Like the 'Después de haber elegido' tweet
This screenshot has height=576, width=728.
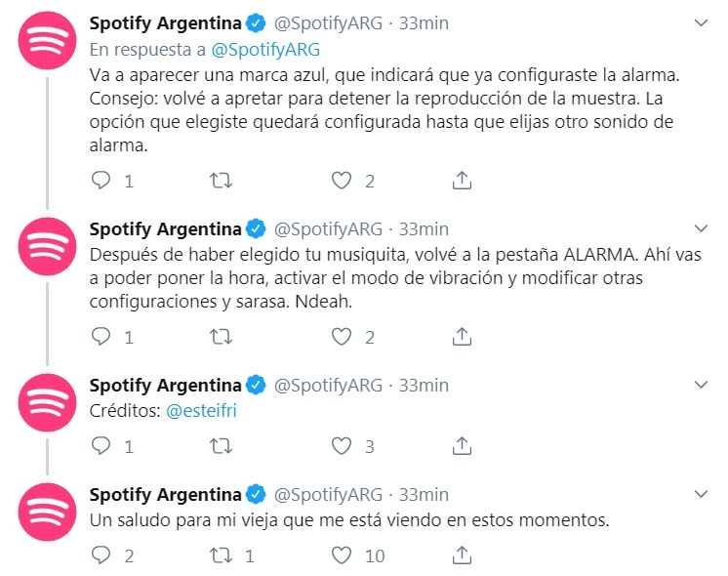coord(341,337)
